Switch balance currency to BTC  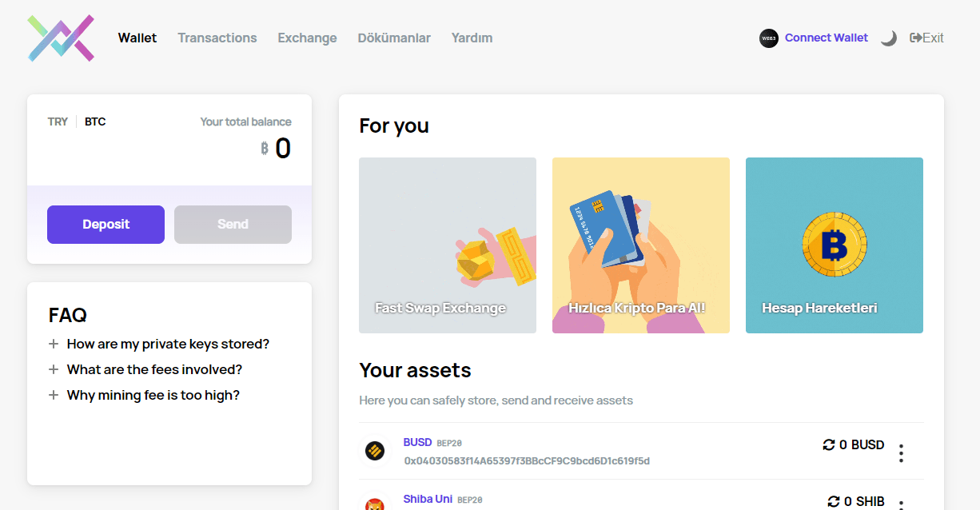pyautogui.click(x=95, y=122)
